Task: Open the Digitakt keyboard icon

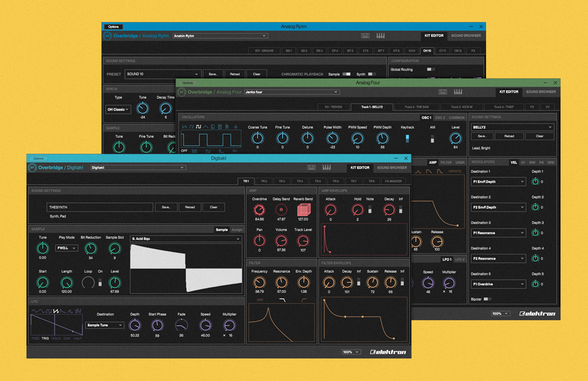Action: click(x=326, y=167)
